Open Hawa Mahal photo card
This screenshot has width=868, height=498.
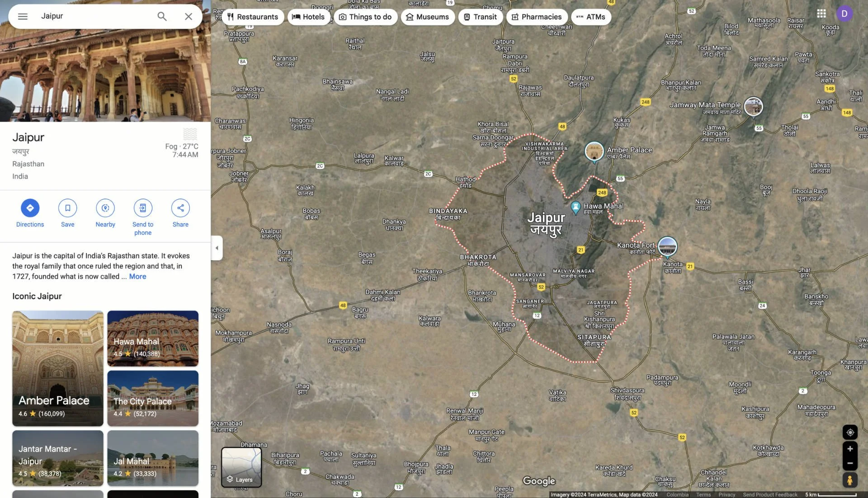point(153,338)
